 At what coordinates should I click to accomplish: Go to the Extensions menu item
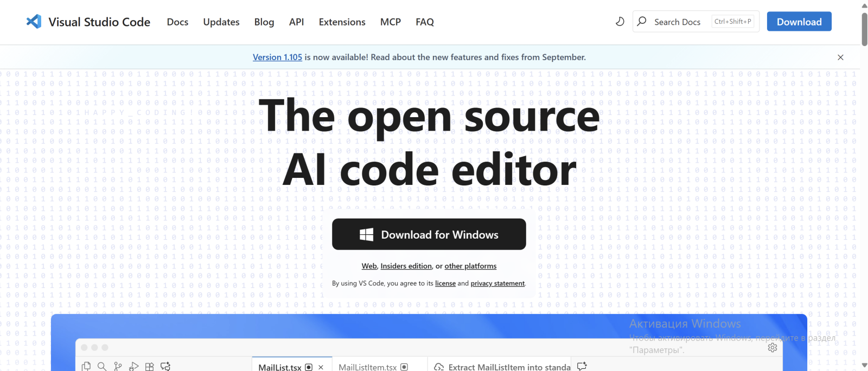coord(342,22)
